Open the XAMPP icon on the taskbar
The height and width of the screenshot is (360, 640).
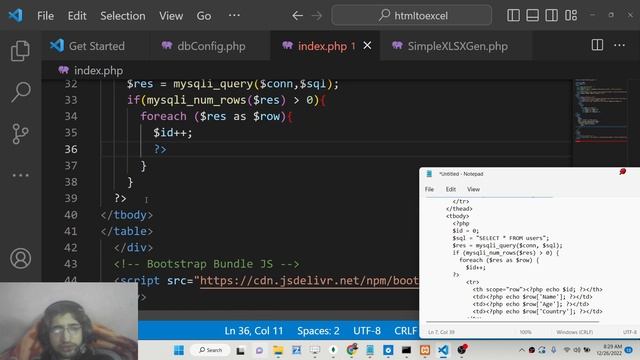click(x=425, y=350)
